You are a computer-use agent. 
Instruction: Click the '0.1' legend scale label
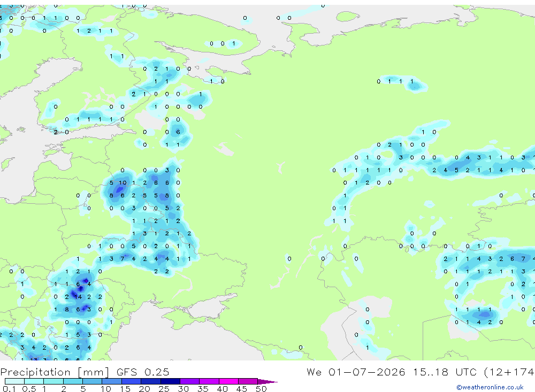pos(9,389)
